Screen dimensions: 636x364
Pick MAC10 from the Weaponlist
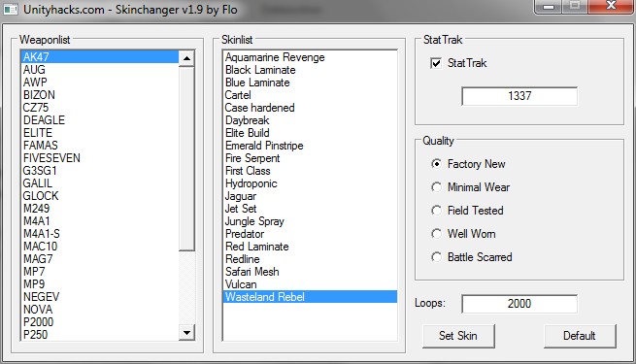[100, 246]
